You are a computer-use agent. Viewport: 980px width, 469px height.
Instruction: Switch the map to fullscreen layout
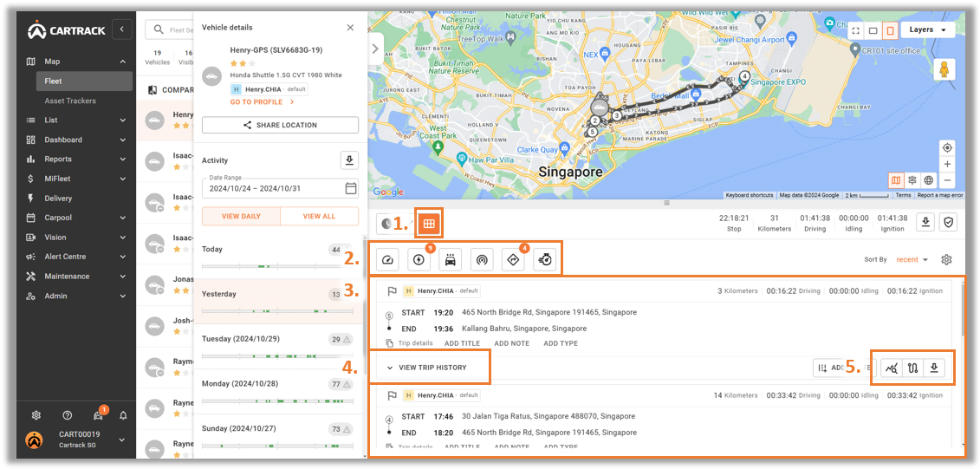[855, 30]
